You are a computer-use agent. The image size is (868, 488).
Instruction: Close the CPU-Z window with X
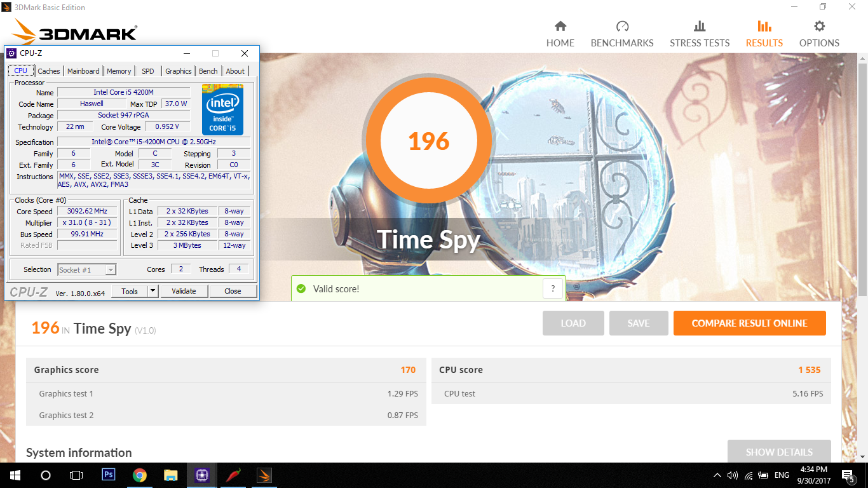point(245,53)
